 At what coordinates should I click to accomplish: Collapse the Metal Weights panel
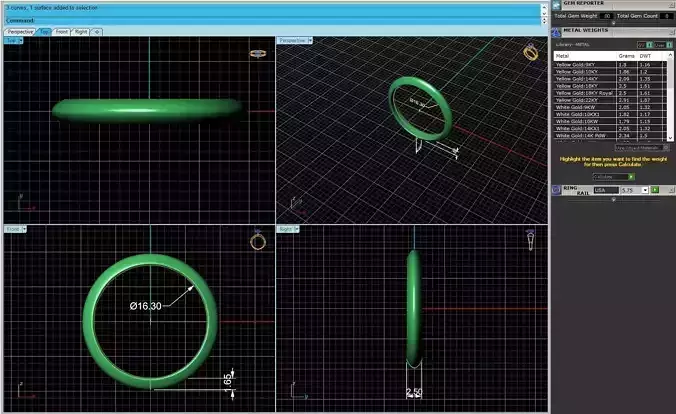point(672,32)
